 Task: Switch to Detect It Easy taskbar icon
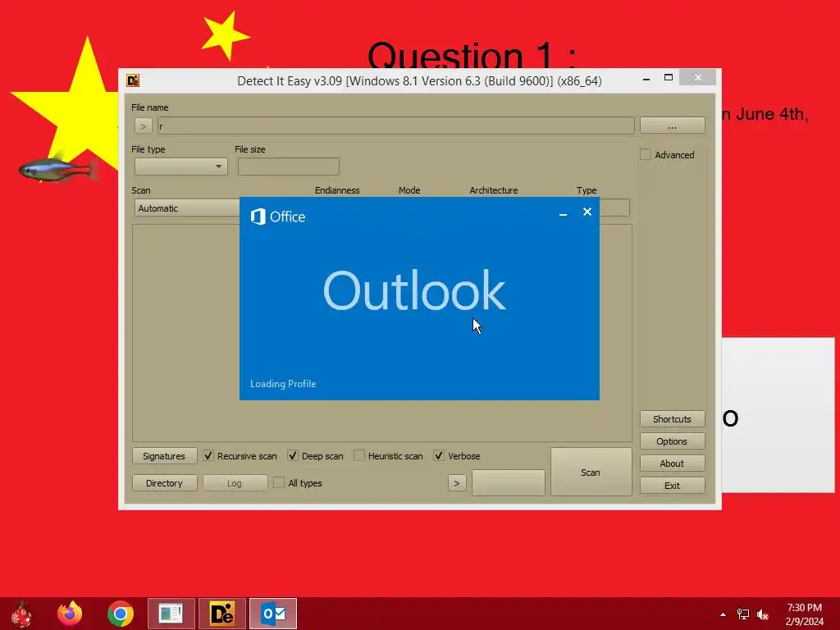tap(221, 614)
